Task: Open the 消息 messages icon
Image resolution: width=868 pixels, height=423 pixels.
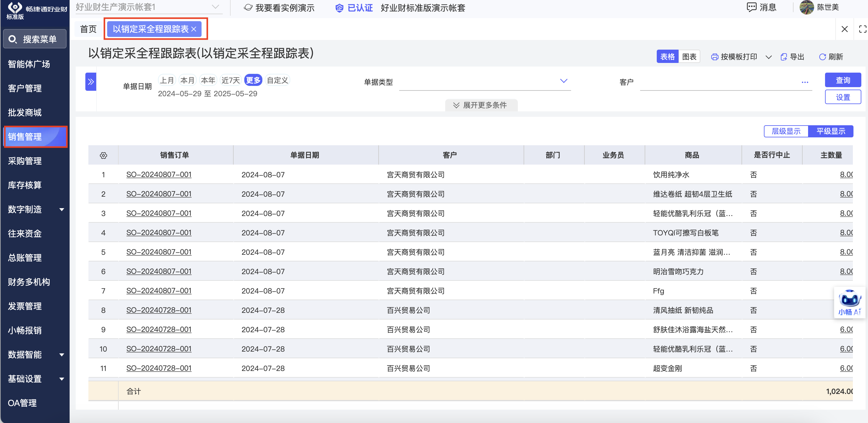Action: pos(751,7)
